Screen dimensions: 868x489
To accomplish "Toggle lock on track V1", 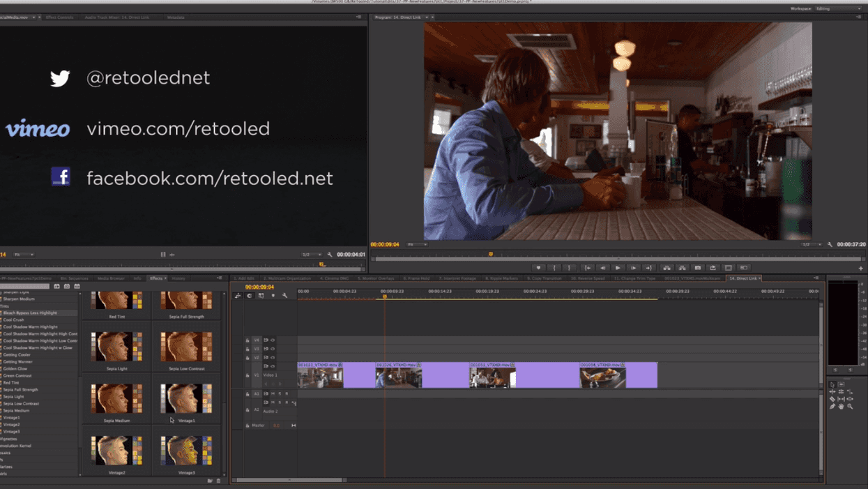I will coord(248,375).
